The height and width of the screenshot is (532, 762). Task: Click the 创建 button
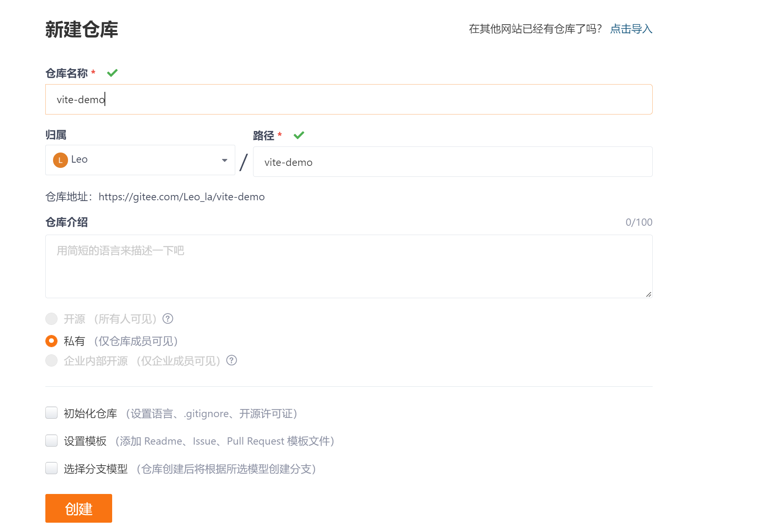[79, 508]
